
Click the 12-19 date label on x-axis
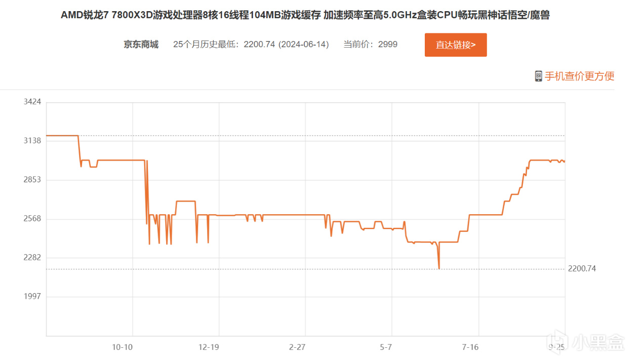click(x=209, y=347)
